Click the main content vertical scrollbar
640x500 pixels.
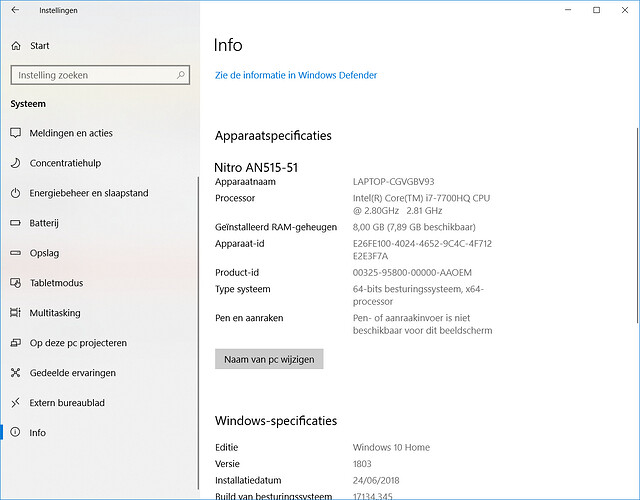pos(638,226)
